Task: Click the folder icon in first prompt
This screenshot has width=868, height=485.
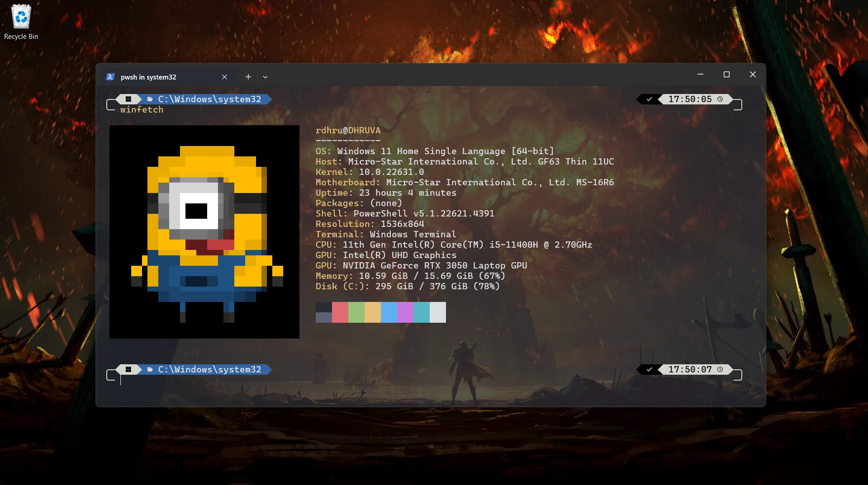Action: (150, 99)
